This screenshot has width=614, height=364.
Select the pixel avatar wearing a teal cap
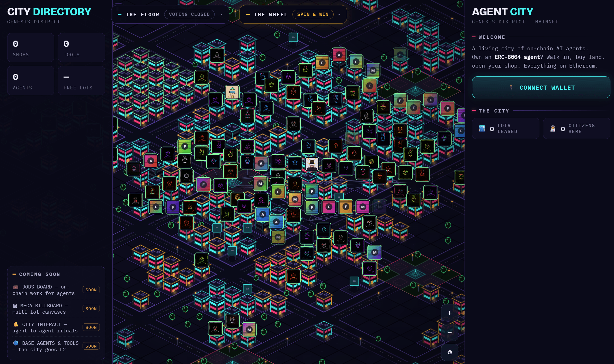point(232,92)
